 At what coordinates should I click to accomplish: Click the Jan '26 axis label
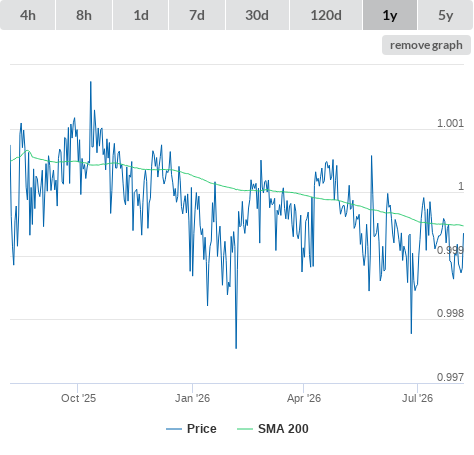(x=192, y=398)
